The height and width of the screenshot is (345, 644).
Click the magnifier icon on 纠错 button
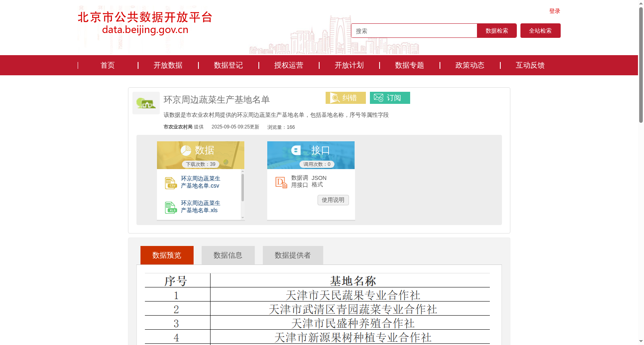335,98
